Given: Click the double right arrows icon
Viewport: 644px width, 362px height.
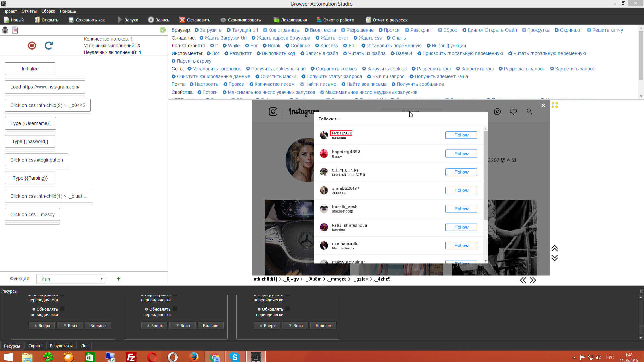Looking at the screenshot, I should pyautogui.click(x=533, y=280).
